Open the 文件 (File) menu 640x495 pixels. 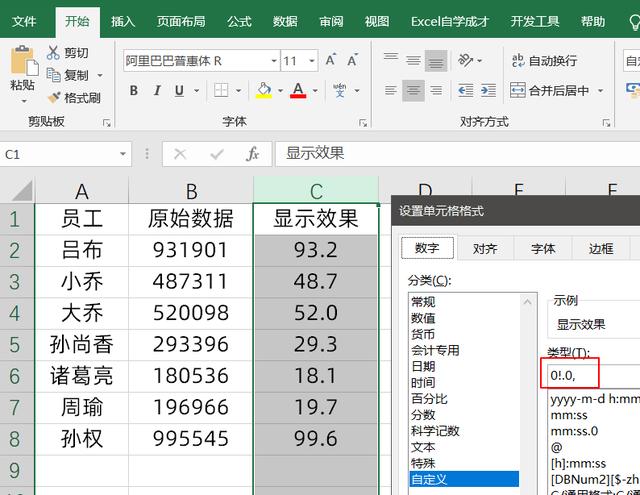24,21
